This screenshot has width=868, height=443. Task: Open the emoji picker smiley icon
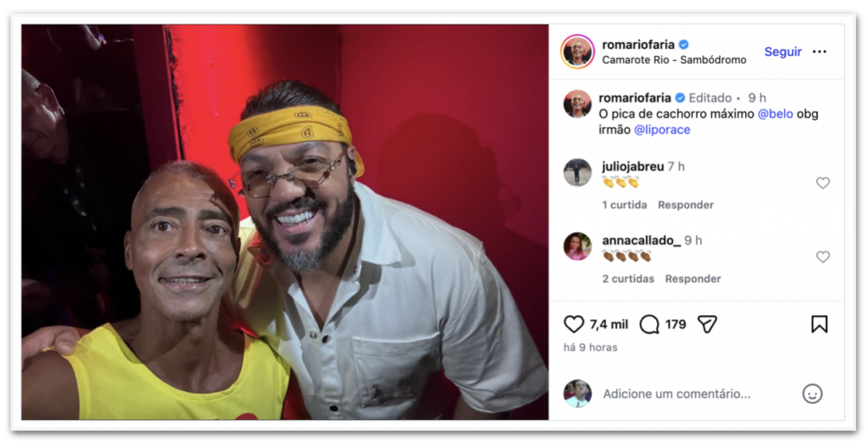pyautogui.click(x=812, y=394)
